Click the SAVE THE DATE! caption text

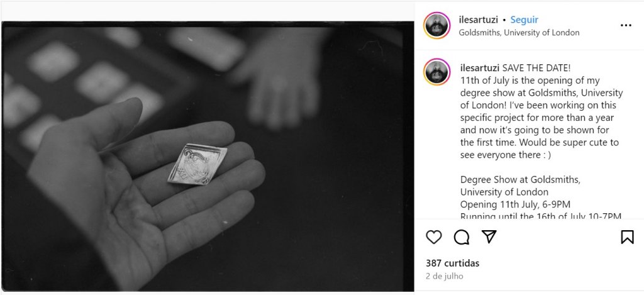point(536,68)
